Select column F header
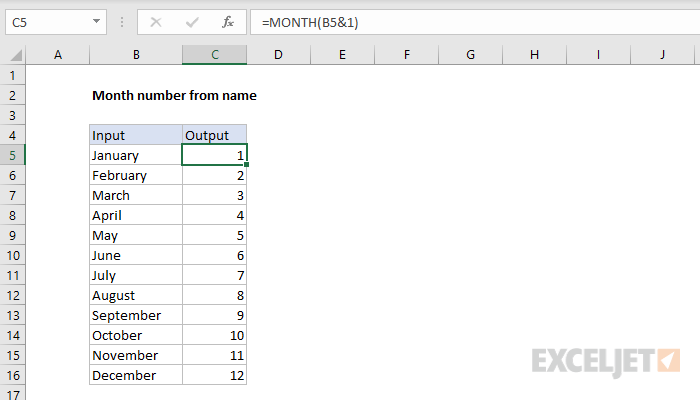 click(x=406, y=54)
